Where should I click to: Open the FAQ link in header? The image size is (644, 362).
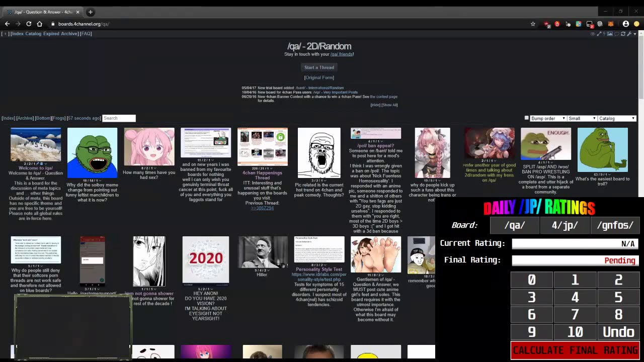coord(86,34)
